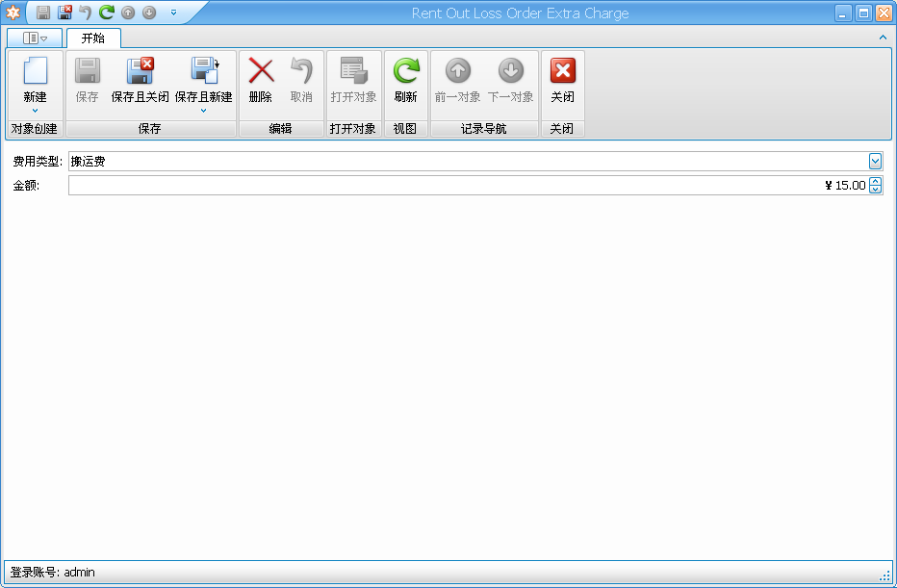Click 保存且新建 (Save and New) icon
The width and height of the screenshot is (897, 588).
coord(203,71)
